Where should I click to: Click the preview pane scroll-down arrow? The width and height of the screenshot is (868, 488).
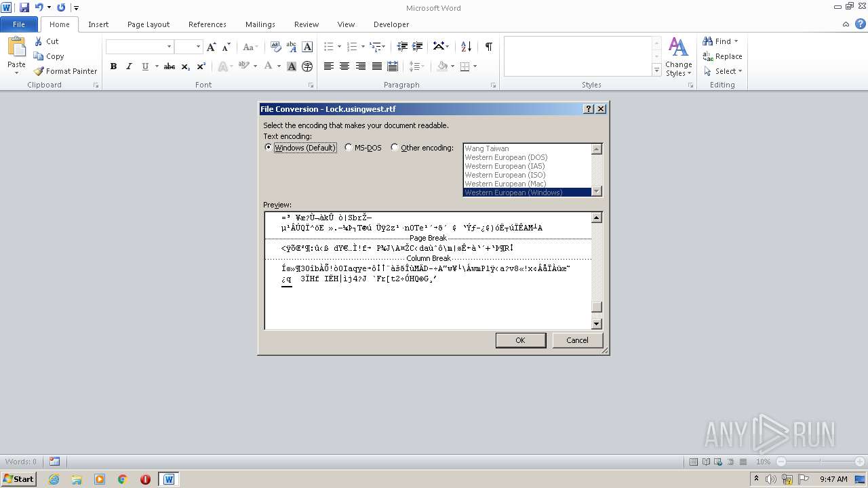click(x=597, y=324)
